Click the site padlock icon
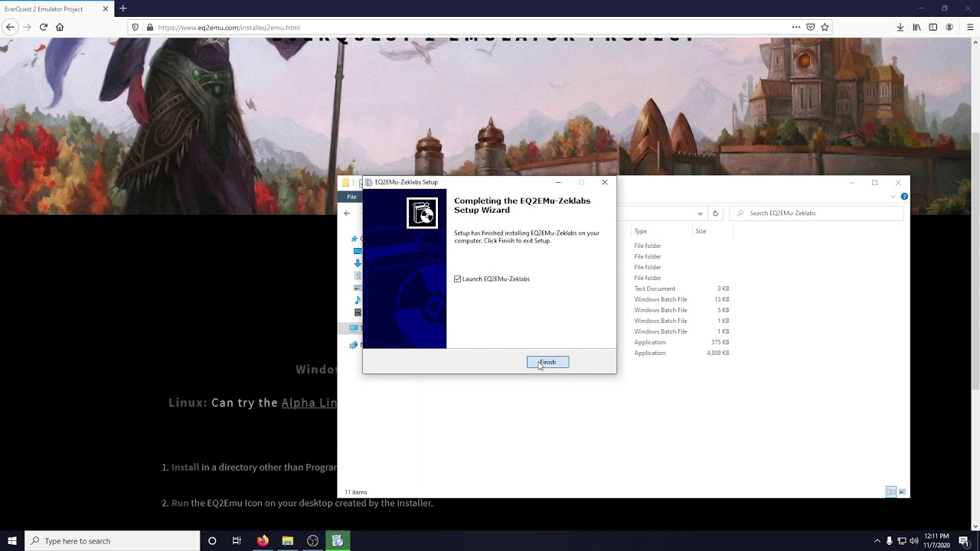The height and width of the screenshot is (551, 980). click(x=149, y=27)
